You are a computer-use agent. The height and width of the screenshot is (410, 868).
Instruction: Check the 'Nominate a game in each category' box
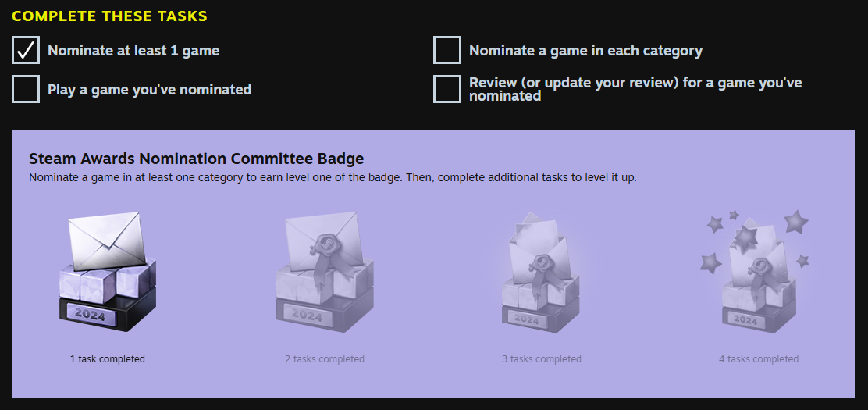tap(447, 50)
